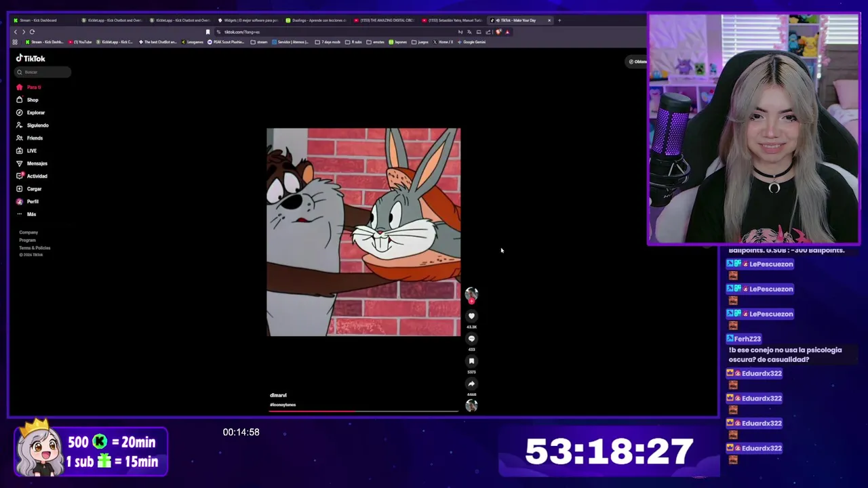Seek the video progress bar
The width and height of the screenshot is (868, 488).
pyautogui.click(x=364, y=411)
